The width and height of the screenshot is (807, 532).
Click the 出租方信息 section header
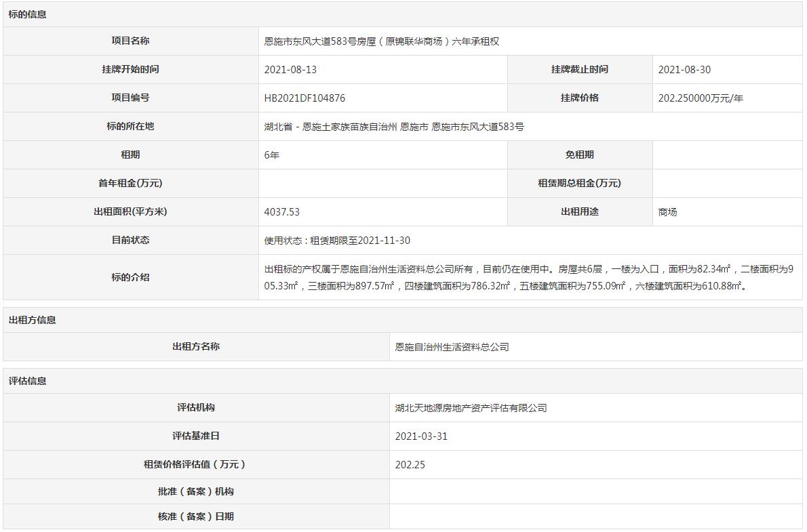pos(32,320)
